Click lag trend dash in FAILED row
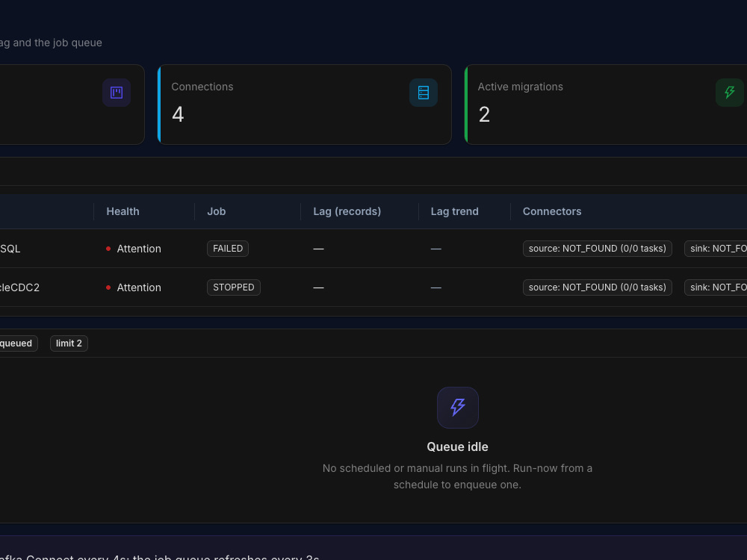This screenshot has width=747, height=560. 436,249
